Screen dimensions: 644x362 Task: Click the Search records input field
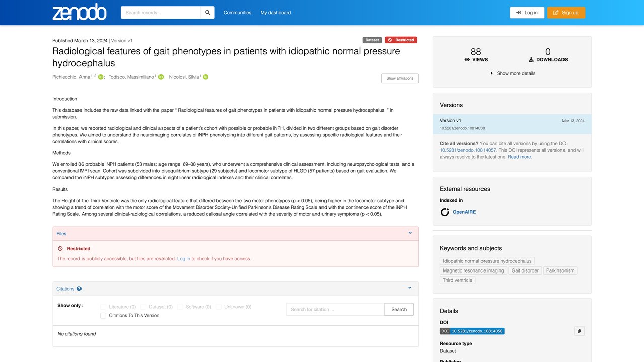(x=161, y=13)
